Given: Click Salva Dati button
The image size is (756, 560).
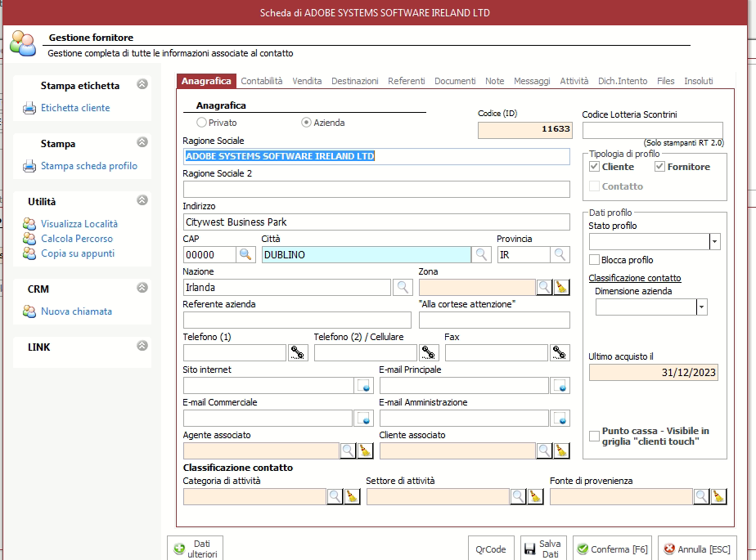Looking at the screenshot, I should point(543,549).
